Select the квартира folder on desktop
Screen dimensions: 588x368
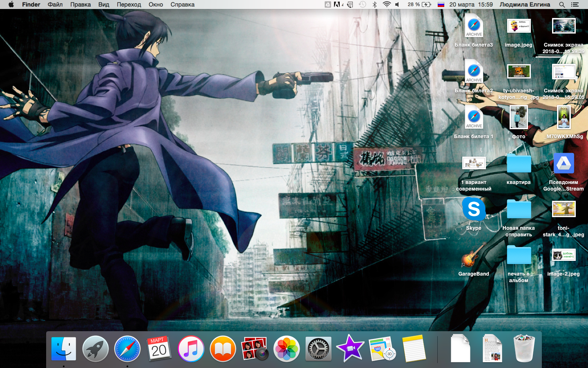519,164
